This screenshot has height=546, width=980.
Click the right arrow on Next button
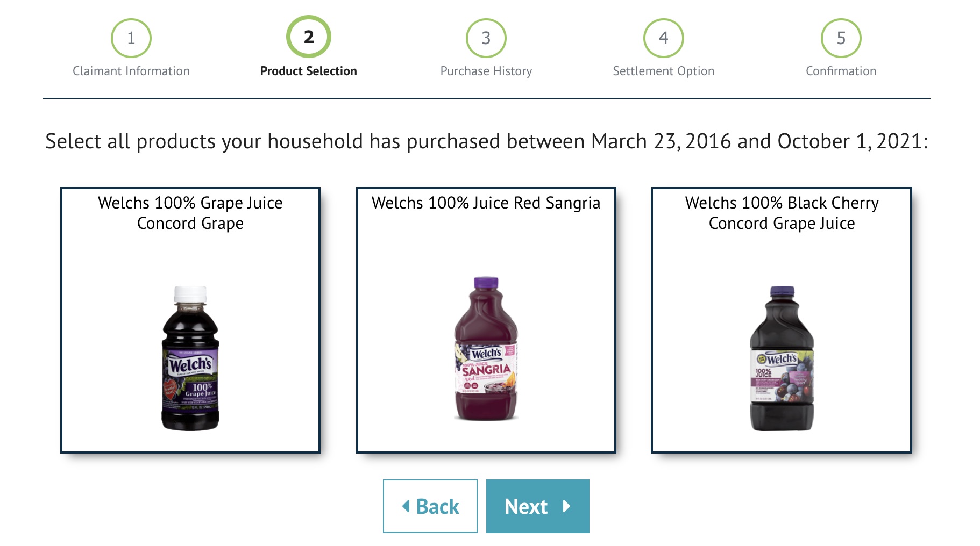566,506
